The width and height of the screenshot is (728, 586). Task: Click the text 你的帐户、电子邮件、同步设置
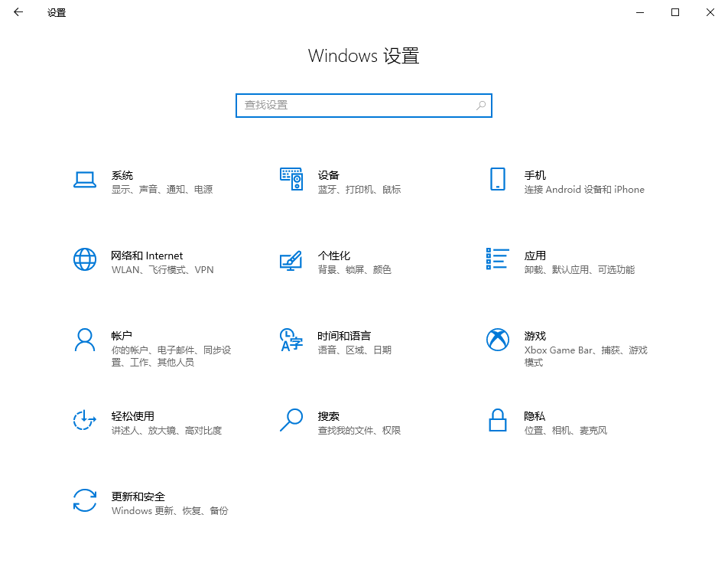[x=171, y=356]
